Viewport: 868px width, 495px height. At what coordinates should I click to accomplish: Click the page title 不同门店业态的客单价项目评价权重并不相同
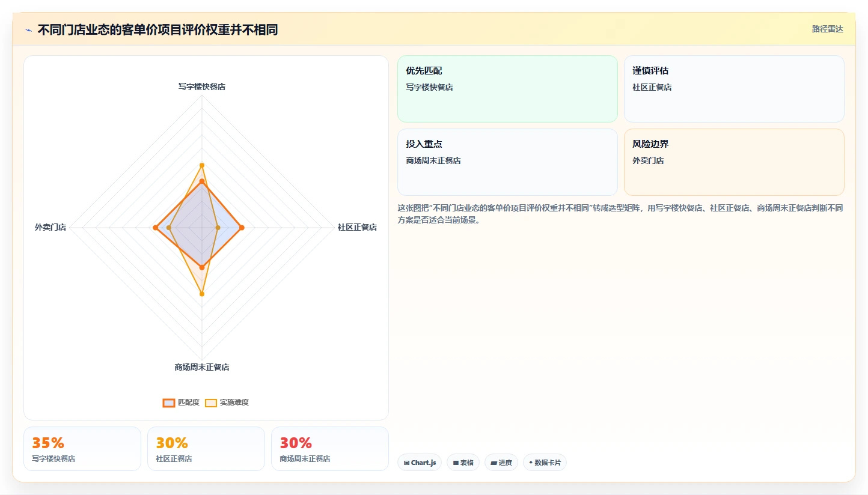point(157,30)
